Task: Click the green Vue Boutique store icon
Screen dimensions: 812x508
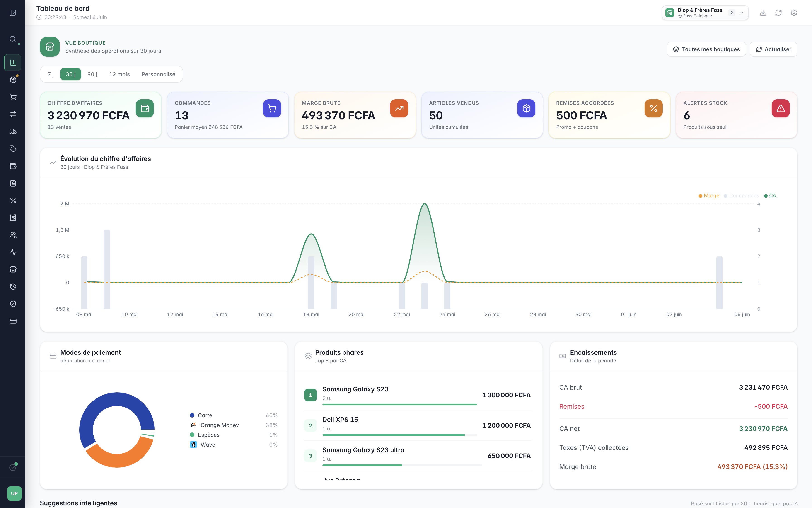Action: [50, 47]
